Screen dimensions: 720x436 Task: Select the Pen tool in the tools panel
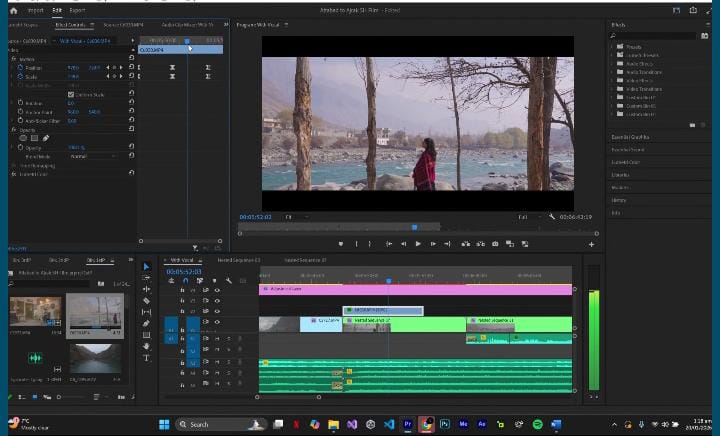click(x=146, y=324)
